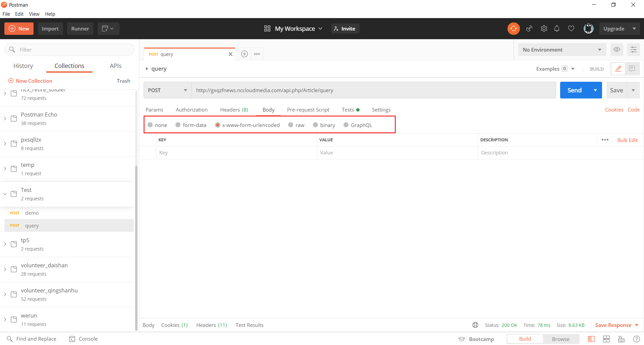Open column options three dots
The image size is (644, 345).
click(x=605, y=140)
